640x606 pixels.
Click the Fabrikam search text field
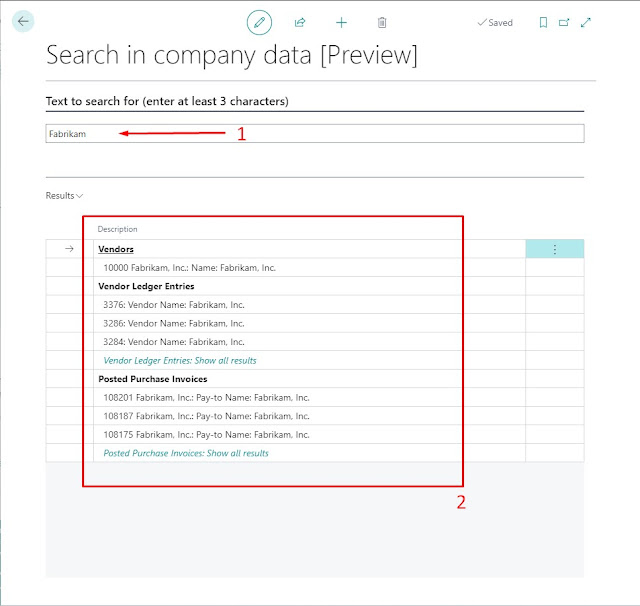pos(315,133)
